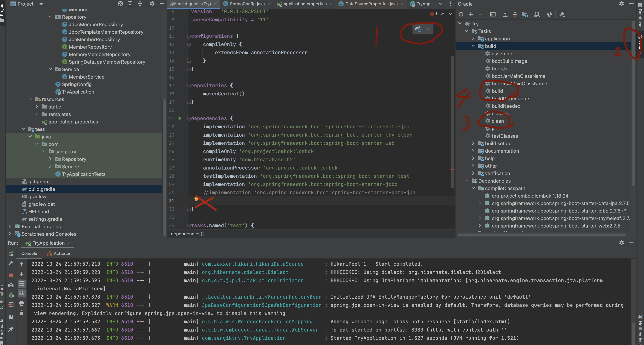The image size is (644, 345).
Task: Switch to application.properties tab
Action: coord(305,4)
